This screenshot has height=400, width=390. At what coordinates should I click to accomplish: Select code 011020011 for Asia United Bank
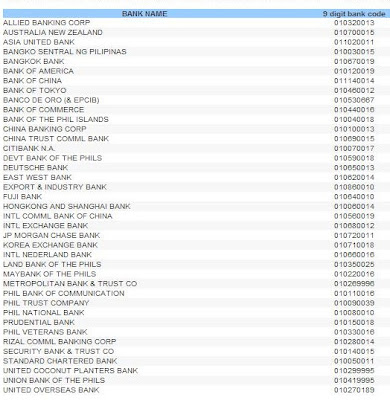(354, 42)
